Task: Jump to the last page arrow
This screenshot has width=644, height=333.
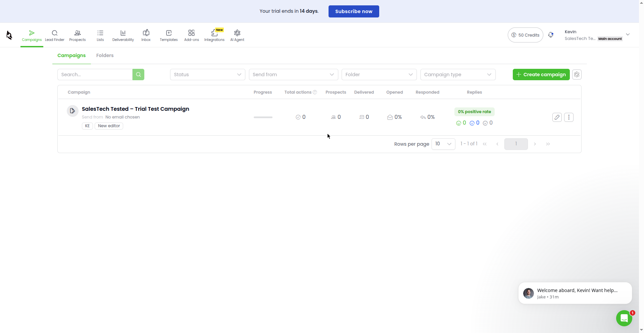Action: (548, 144)
